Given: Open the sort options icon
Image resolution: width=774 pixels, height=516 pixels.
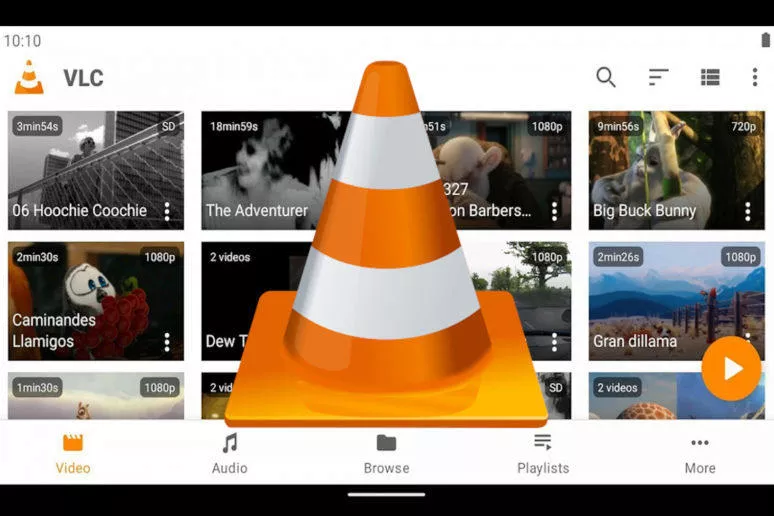Looking at the screenshot, I should click(658, 77).
